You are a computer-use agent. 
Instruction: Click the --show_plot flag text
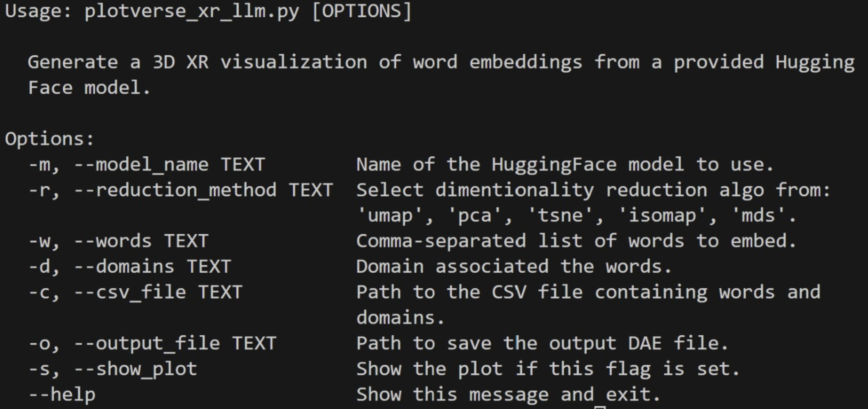(136, 369)
